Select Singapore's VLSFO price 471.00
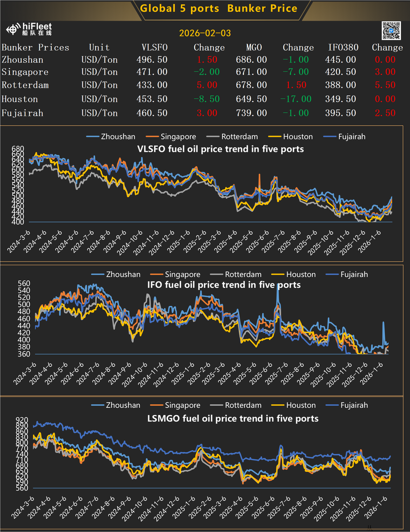The height and width of the screenshot is (532, 410). pos(152,72)
